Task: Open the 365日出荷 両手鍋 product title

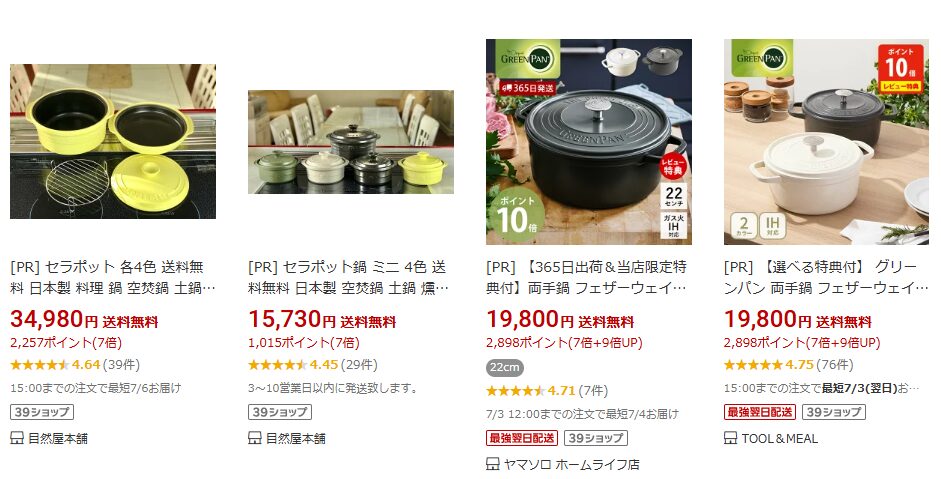Action: click(586, 277)
